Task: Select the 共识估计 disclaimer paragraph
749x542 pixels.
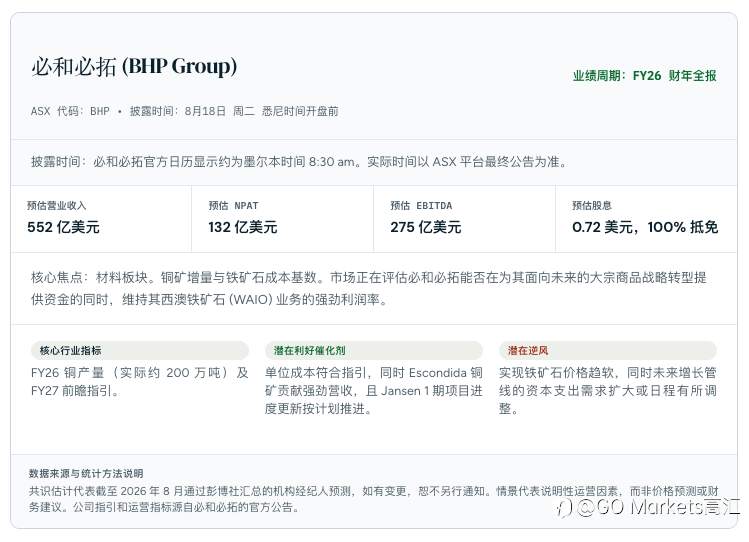Action: coord(374,499)
